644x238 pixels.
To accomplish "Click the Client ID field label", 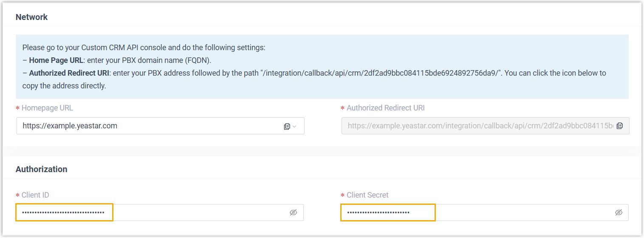I will coord(35,195).
